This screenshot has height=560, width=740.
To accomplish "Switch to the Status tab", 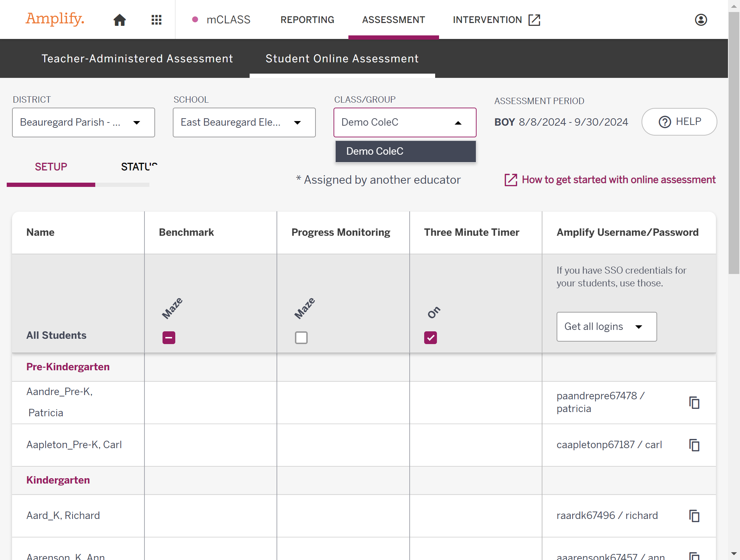I will (139, 167).
